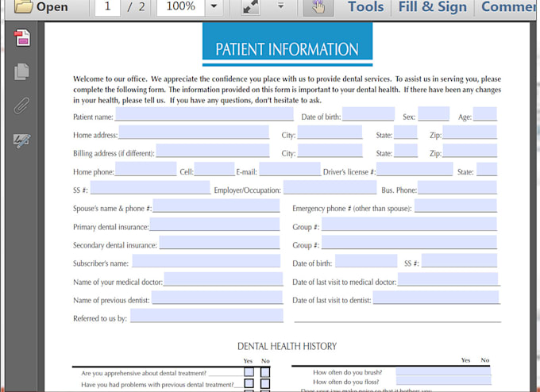
Task: Check No for apprehensive about dental treatment
Action: [x=265, y=372]
